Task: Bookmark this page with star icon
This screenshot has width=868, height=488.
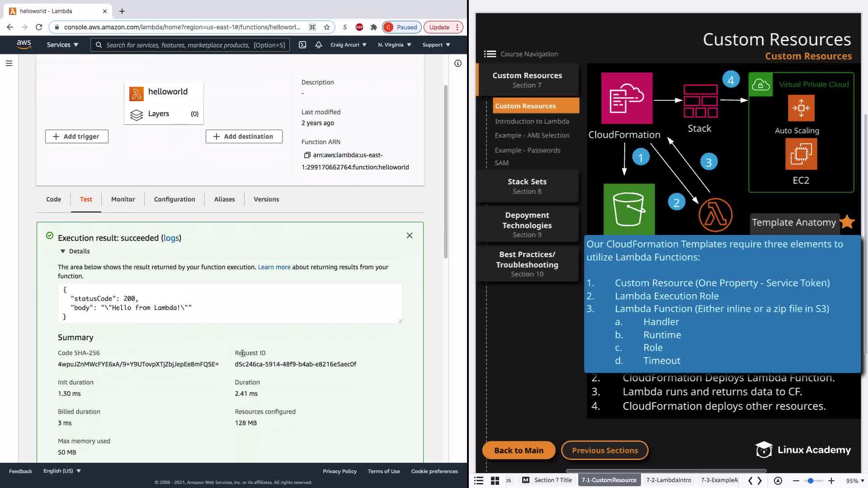Action: coord(327,27)
